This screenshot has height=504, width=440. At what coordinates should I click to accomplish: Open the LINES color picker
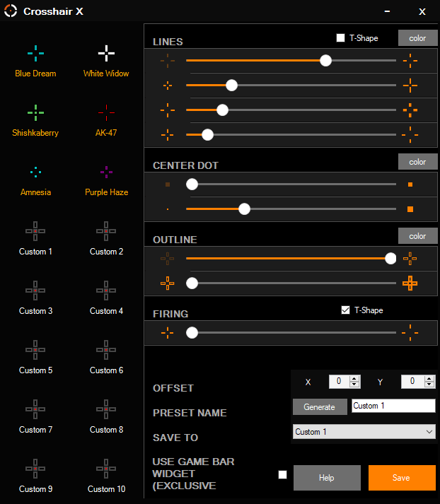pos(417,38)
